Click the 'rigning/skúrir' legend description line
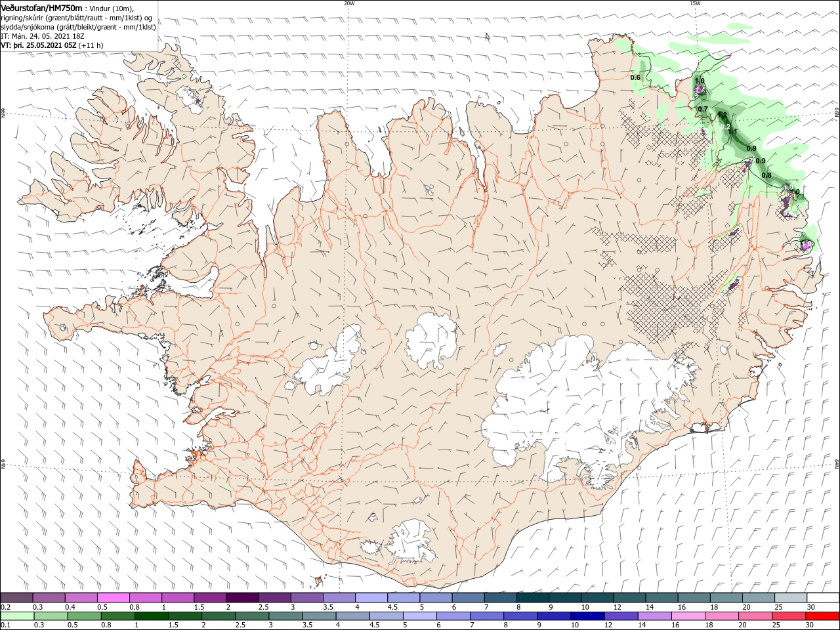Image resolution: width=840 pixels, height=630 pixels. [77, 18]
